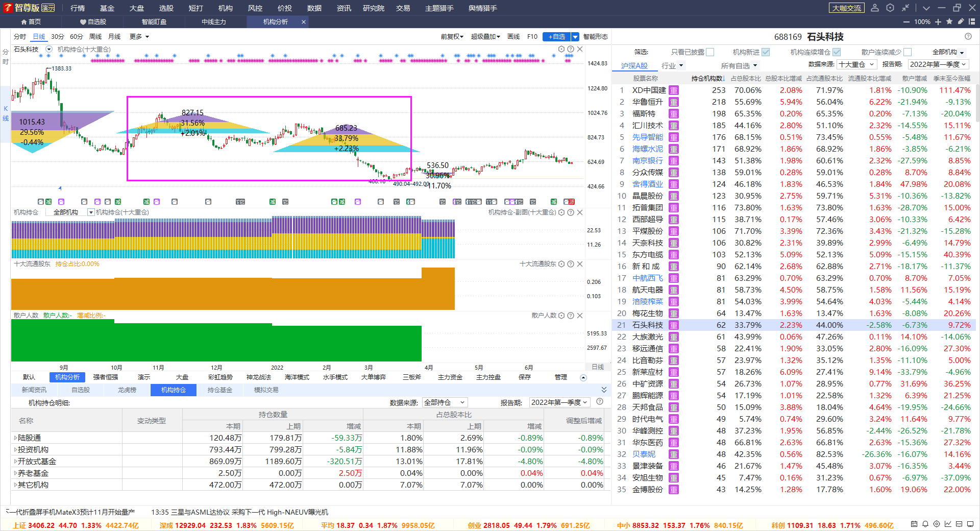Open 研究院 menu
Image resolution: width=980 pixels, height=531 pixels.
pos(374,8)
